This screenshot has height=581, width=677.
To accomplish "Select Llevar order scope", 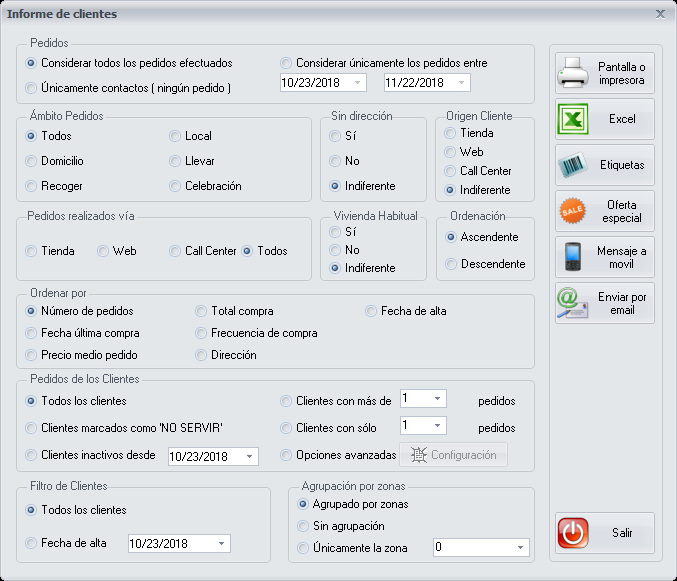I will (175, 161).
